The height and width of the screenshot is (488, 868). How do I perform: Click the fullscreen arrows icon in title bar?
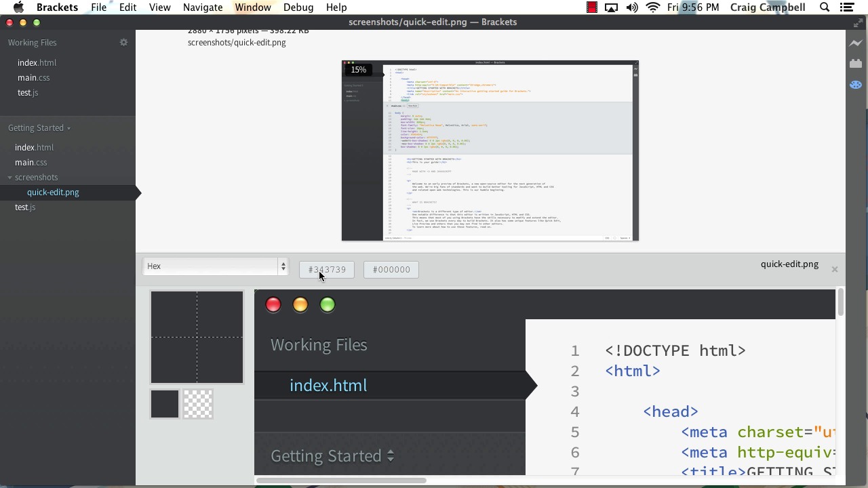click(x=858, y=22)
